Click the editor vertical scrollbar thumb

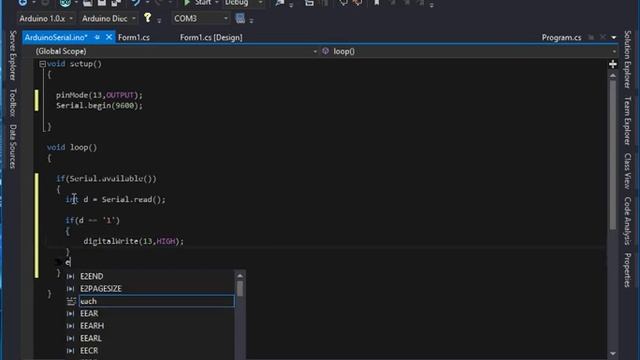pyautogui.click(x=613, y=155)
